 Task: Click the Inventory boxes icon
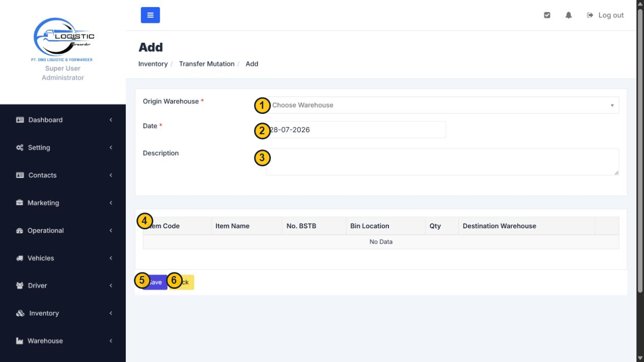(x=20, y=313)
